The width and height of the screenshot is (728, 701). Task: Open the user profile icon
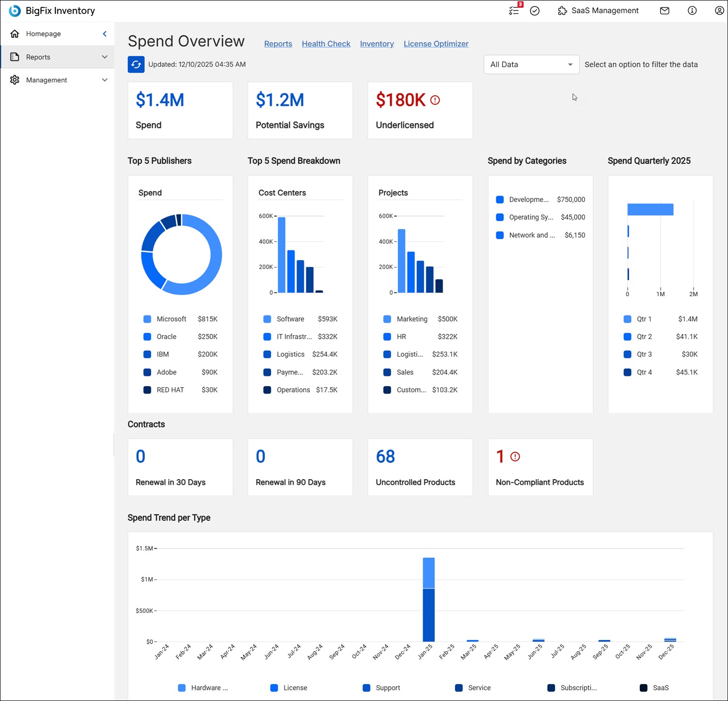(x=719, y=11)
